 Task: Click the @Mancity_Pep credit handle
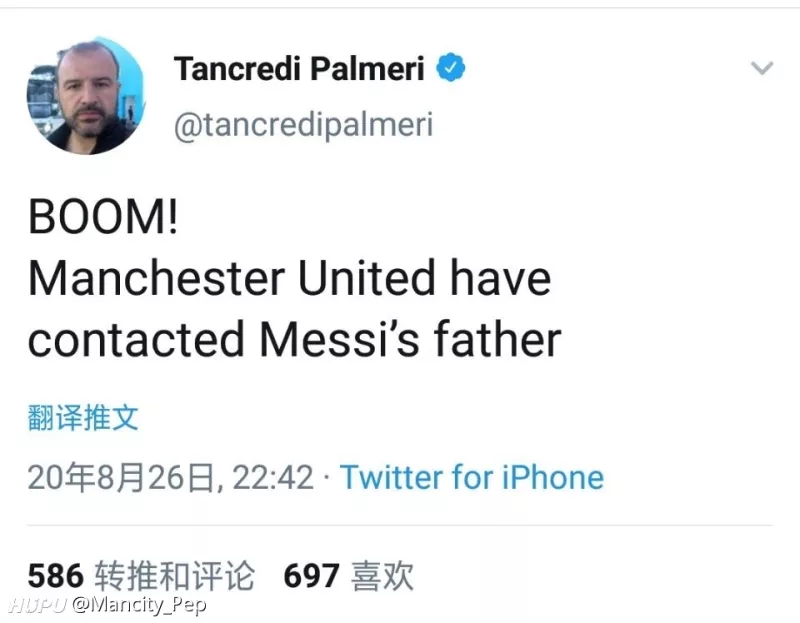[143, 605]
